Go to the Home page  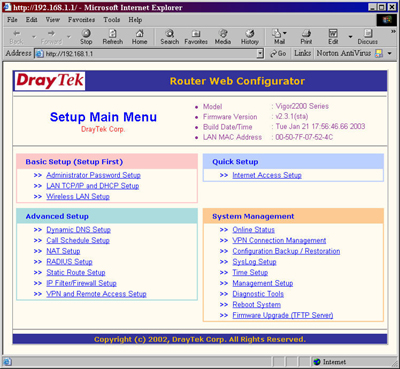coord(139,37)
